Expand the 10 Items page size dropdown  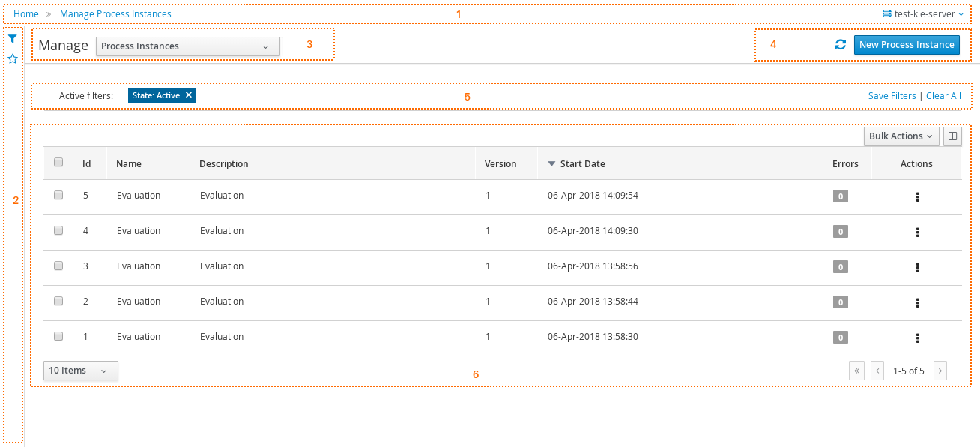tap(80, 370)
